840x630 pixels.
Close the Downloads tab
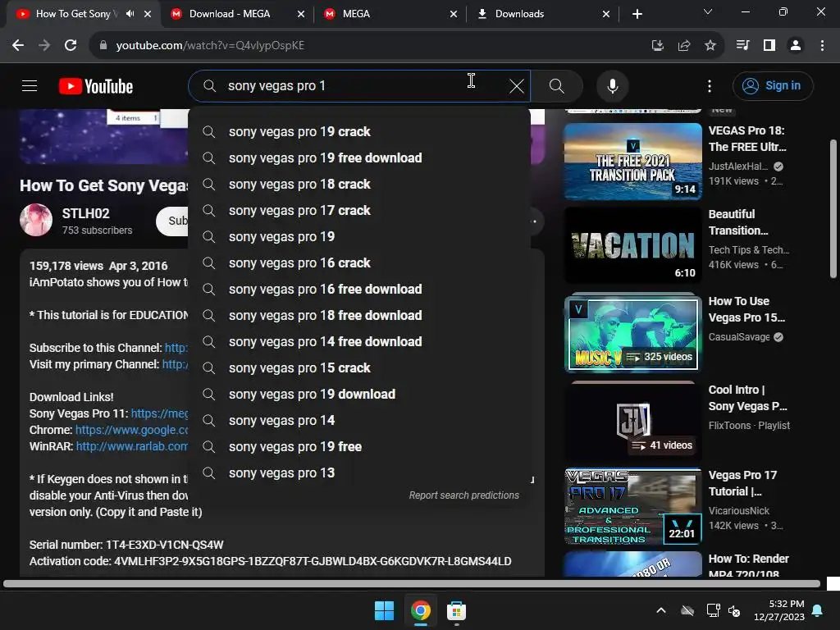pos(606,14)
